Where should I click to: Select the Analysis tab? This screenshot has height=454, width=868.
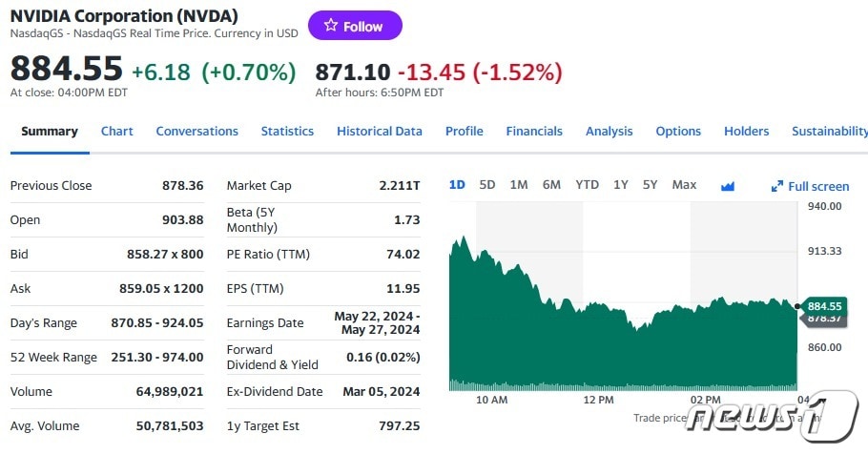pos(609,132)
